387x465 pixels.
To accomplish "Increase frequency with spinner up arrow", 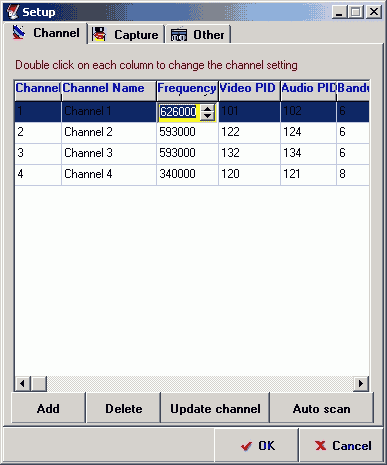I will coord(207,108).
